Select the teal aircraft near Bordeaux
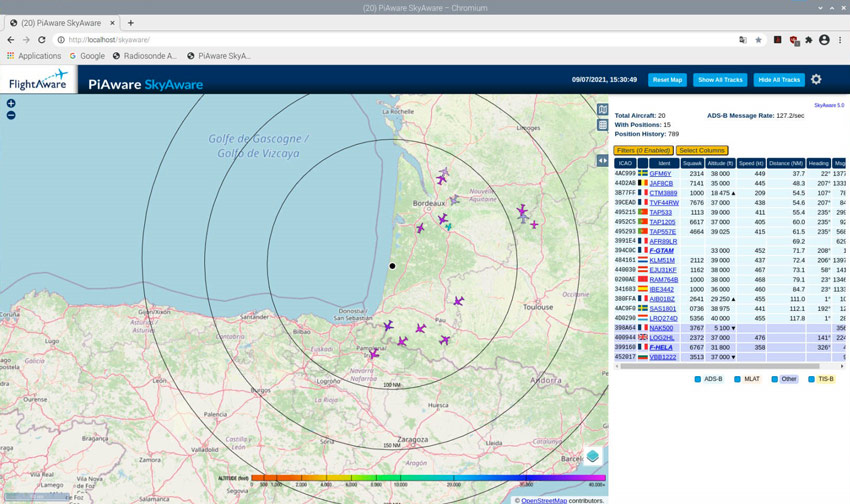850x504 pixels. pos(448,227)
